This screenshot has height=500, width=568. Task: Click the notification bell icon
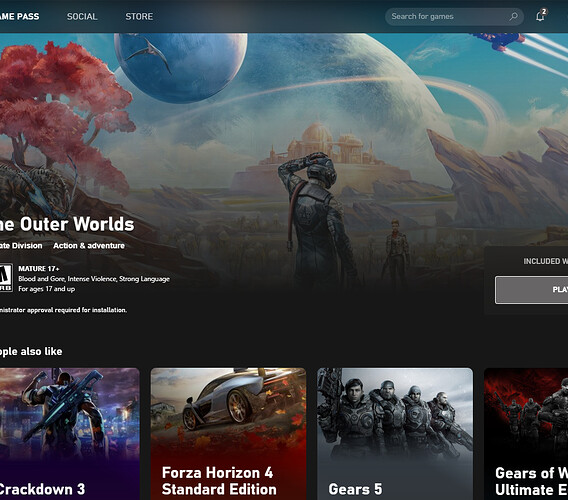coord(540,16)
